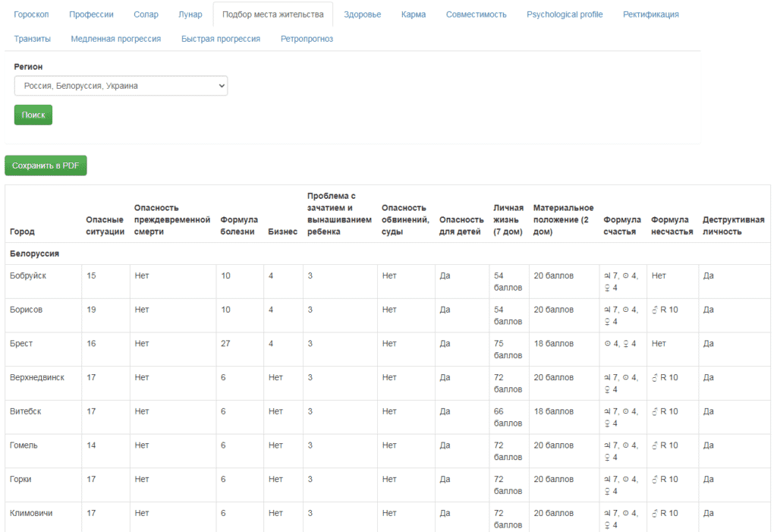The image size is (777, 532).
Task: Click the Бобруйск row city name
Action: coord(28,275)
